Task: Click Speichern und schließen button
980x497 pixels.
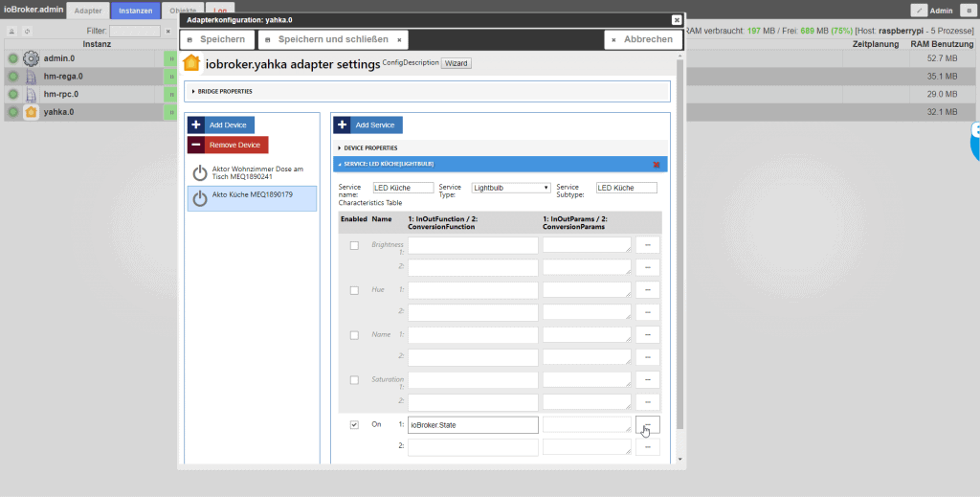Action: tap(333, 39)
